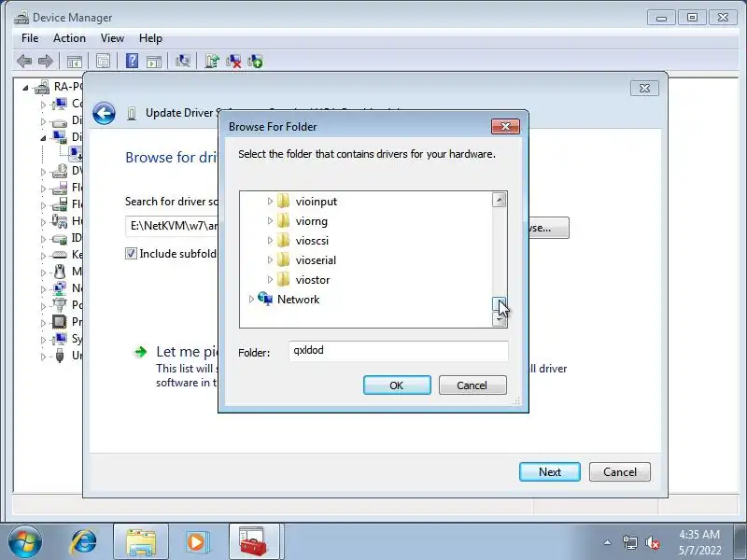Click Update Driver Software toolbar icon
Screen dimensions: 747x560
point(212,61)
